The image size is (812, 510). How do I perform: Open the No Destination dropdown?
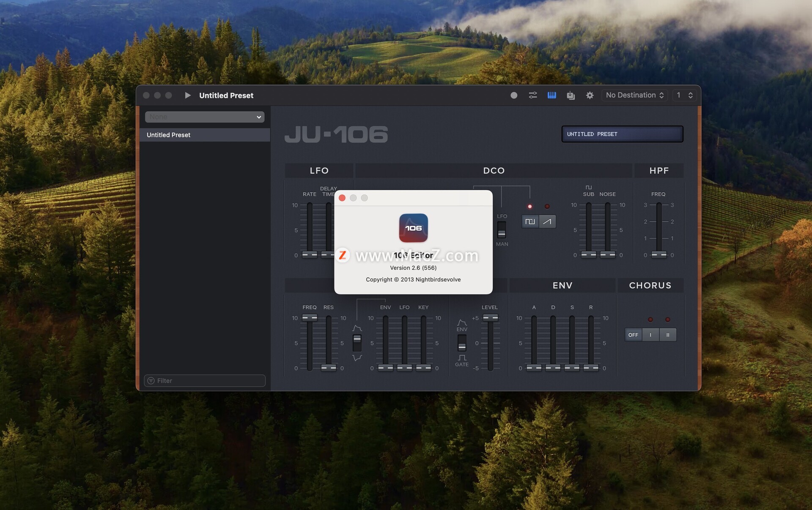click(x=634, y=95)
